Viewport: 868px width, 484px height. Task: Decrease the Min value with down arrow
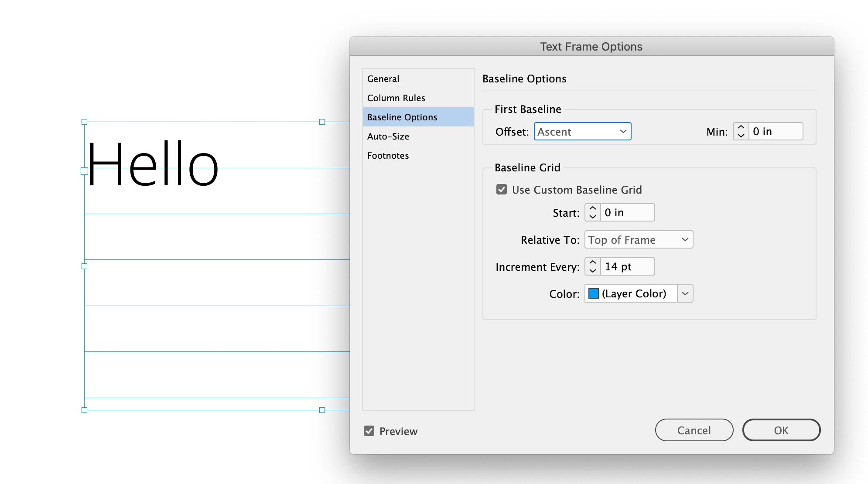[x=741, y=136]
